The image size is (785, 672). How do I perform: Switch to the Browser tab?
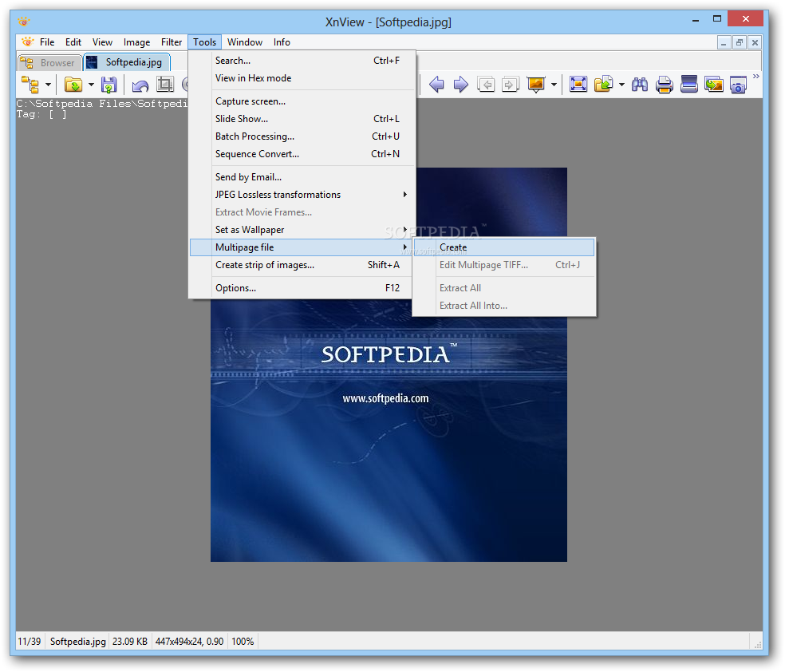pyautogui.click(x=49, y=62)
